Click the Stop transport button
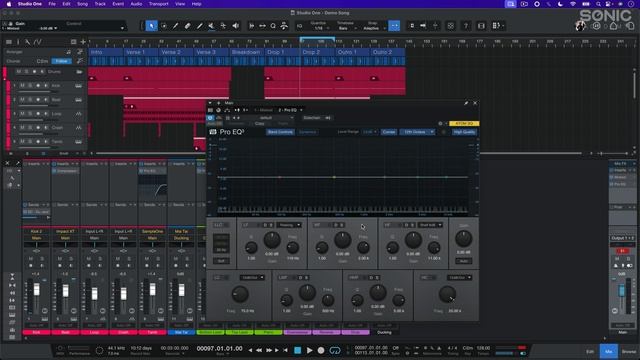 (298, 351)
